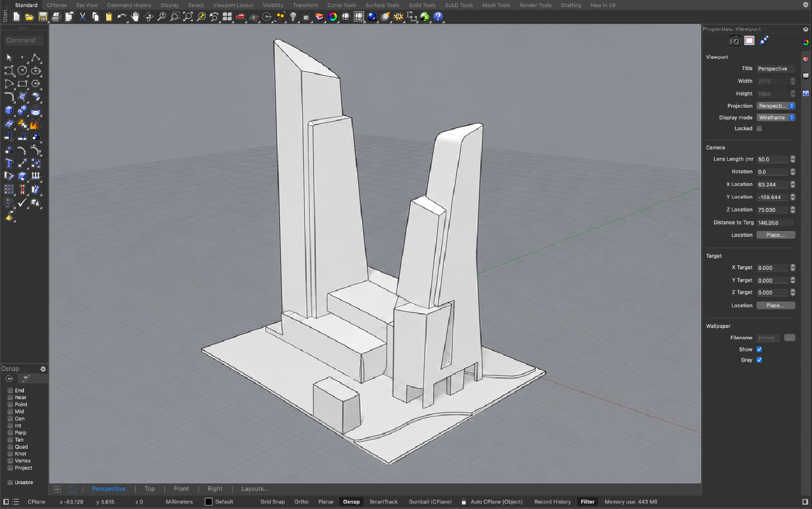Enable the Perp osnap checkbox
The width and height of the screenshot is (812, 509).
pyautogui.click(x=10, y=433)
